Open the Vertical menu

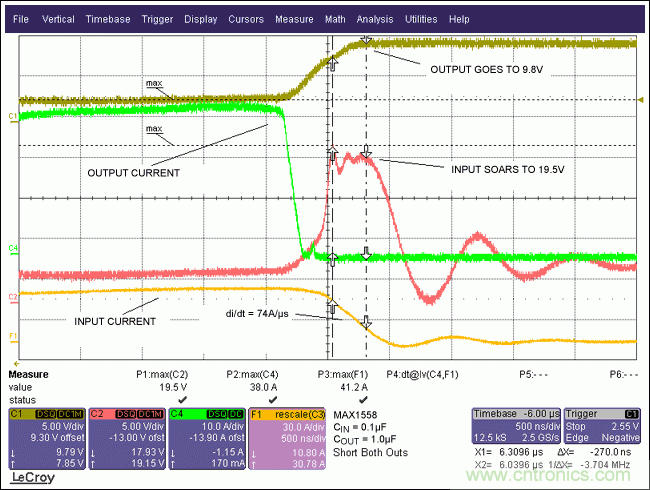tap(58, 19)
